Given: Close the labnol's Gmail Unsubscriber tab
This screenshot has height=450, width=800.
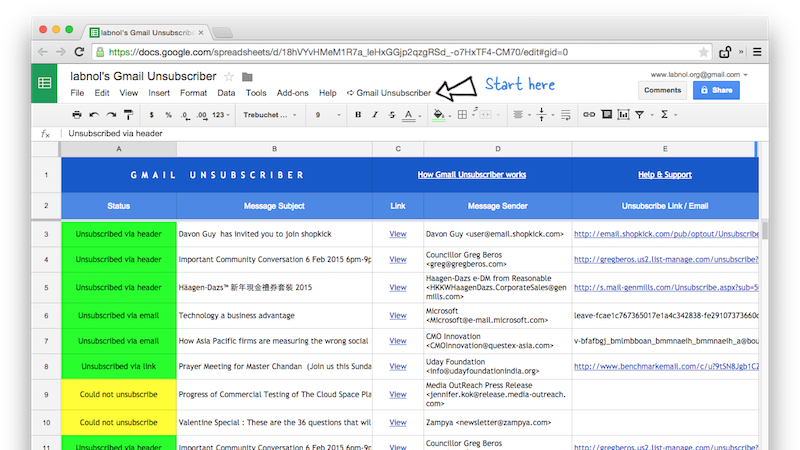Looking at the screenshot, I should tap(201, 32).
